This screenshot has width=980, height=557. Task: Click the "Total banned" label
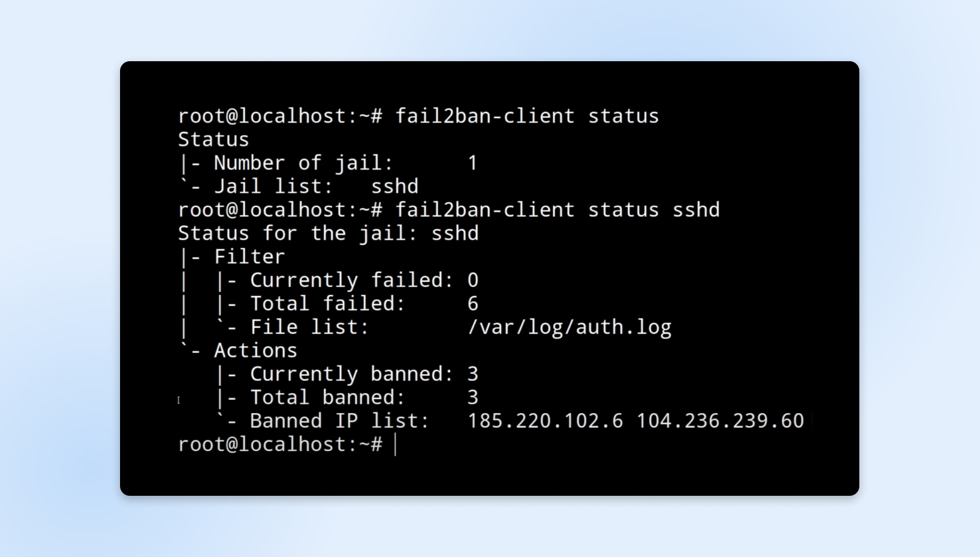(x=328, y=398)
